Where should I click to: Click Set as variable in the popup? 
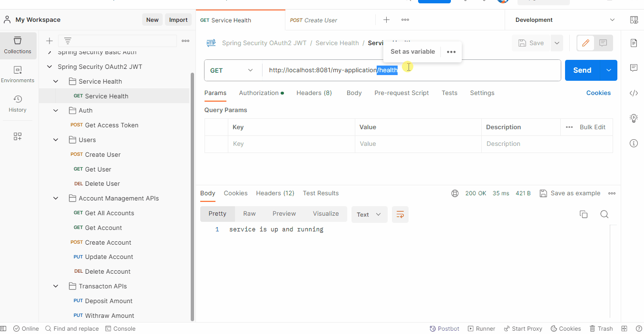click(412, 52)
